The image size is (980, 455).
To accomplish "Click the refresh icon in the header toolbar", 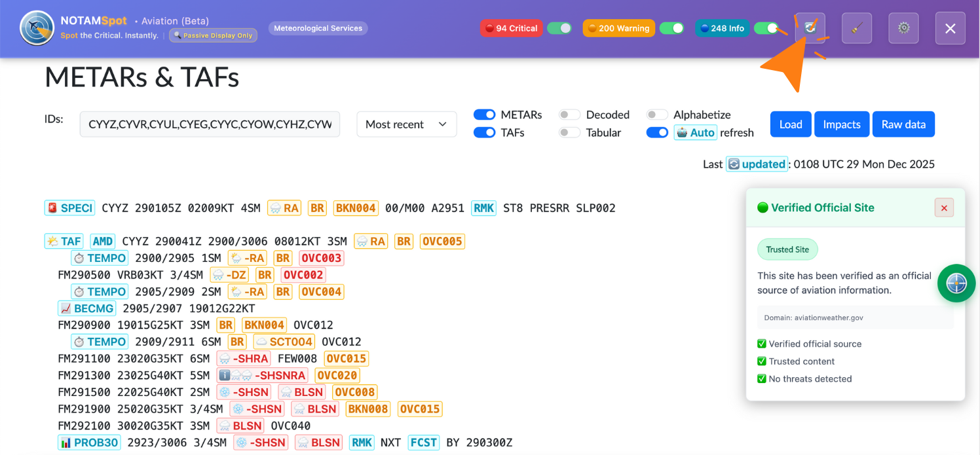I will pos(810,28).
